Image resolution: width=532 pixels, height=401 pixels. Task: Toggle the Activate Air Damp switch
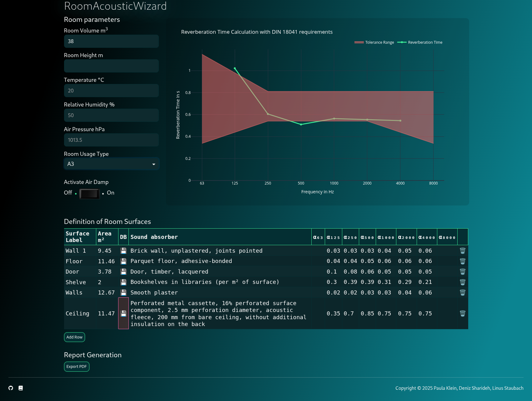point(89,194)
